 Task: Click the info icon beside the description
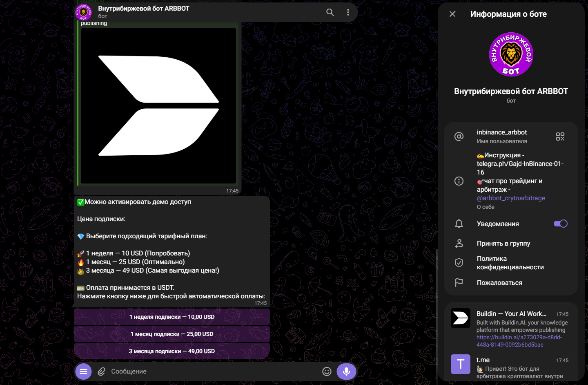click(x=459, y=181)
